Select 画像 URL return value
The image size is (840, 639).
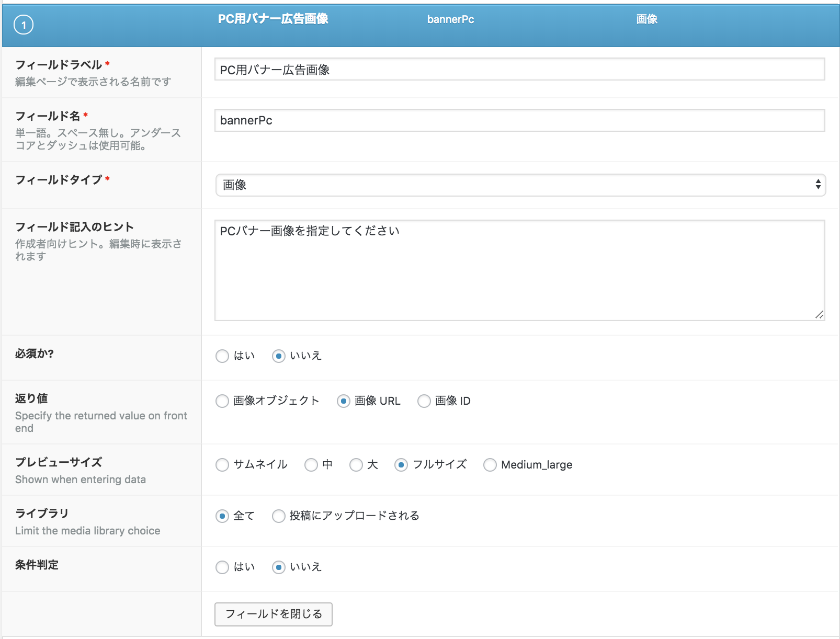[x=344, y=401]
